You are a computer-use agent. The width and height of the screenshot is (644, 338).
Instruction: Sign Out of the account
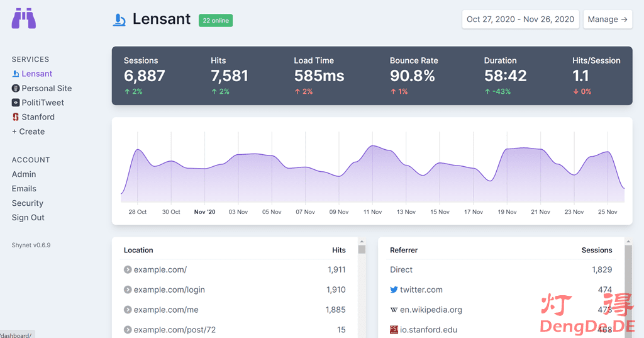(28, 218)
